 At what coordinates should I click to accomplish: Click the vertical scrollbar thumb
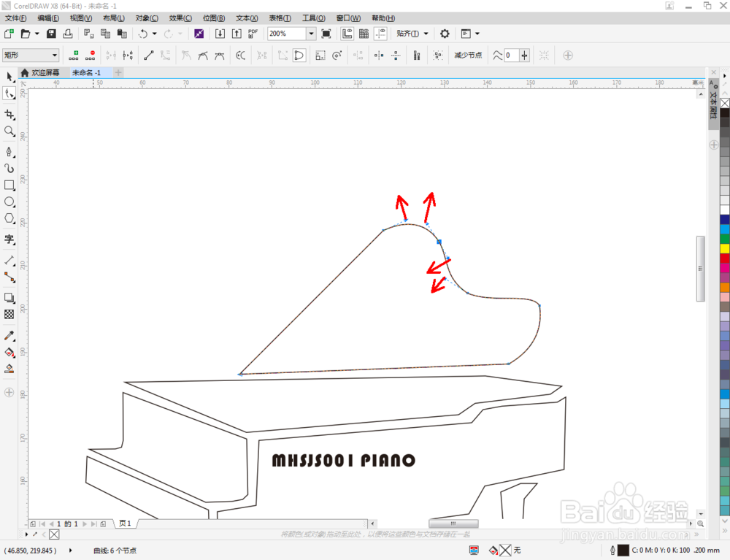point(701,269)
